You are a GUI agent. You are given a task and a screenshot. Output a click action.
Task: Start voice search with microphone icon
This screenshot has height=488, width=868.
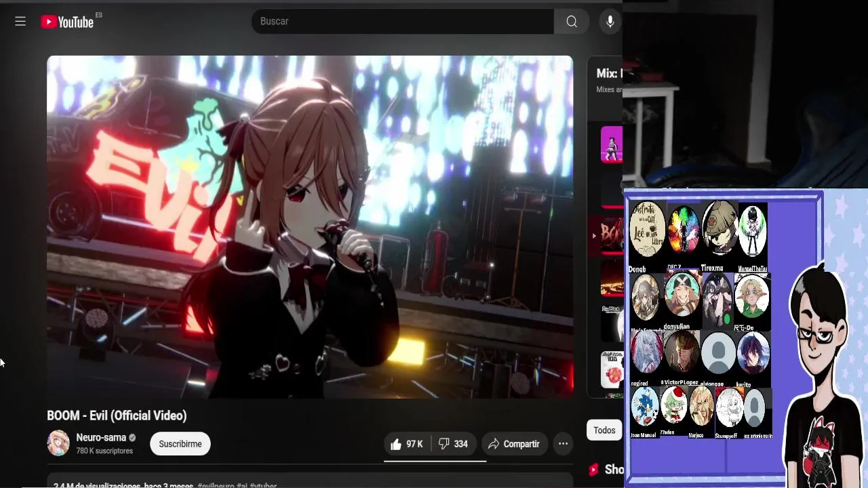610,22
